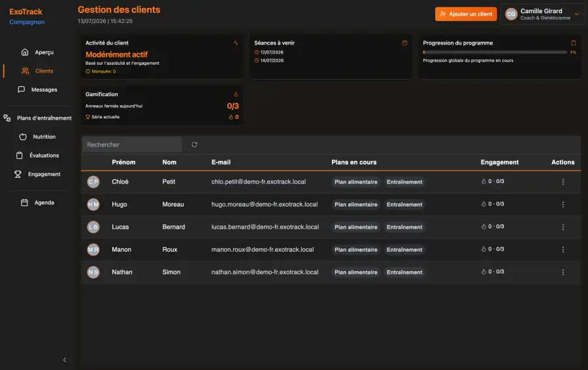The width and height of the screenshot is (588, 370).
Task: Click Hugo Moreau's HM avatar
Action: (x=93, y=205)
